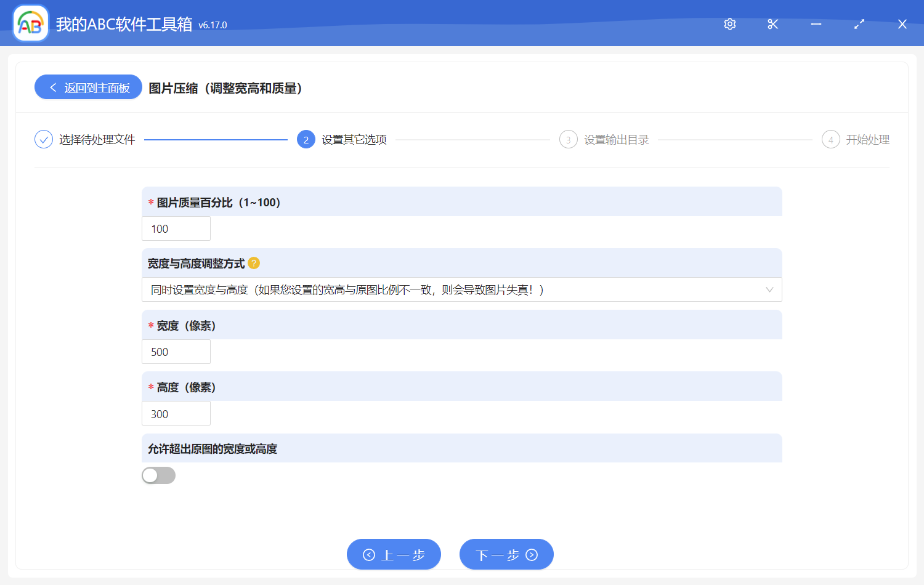
Task: Select the 设置其它选项 step label
Action: [x=351, y=139]
